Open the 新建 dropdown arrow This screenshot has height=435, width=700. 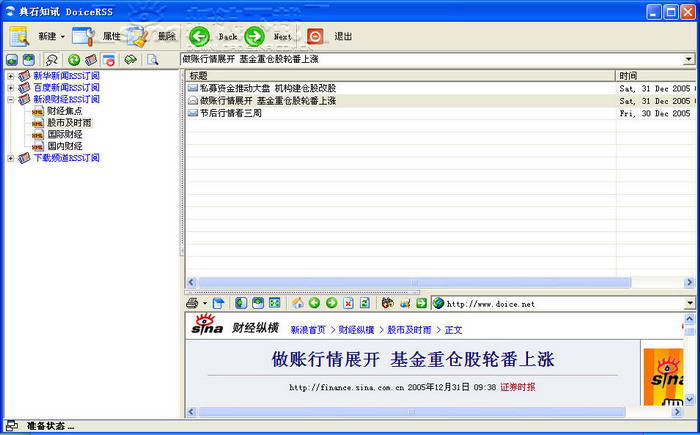[x=64, y=37]
